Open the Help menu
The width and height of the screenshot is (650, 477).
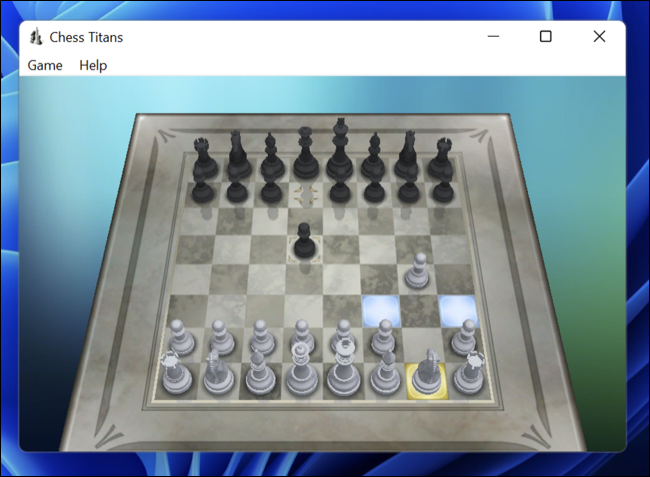point(93,65)
